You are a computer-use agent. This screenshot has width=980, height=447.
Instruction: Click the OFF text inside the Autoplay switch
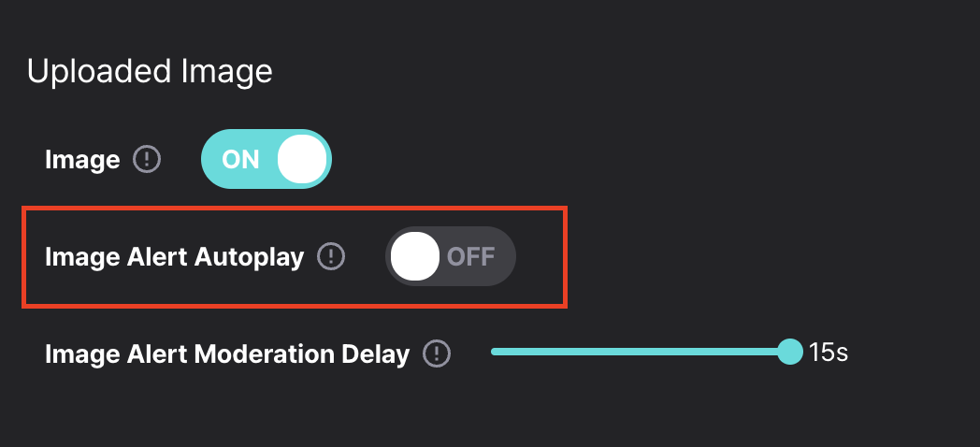[x=471, y=257]
